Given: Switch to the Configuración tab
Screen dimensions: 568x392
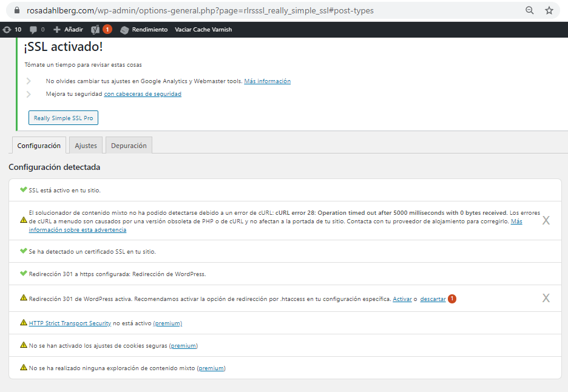Looking at the screenshot, I should (39, 145).
